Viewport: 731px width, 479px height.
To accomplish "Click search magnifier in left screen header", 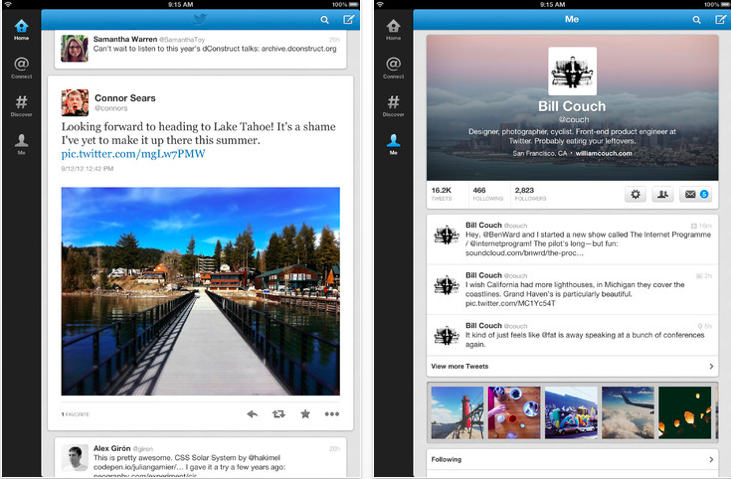I will (324, 20).
